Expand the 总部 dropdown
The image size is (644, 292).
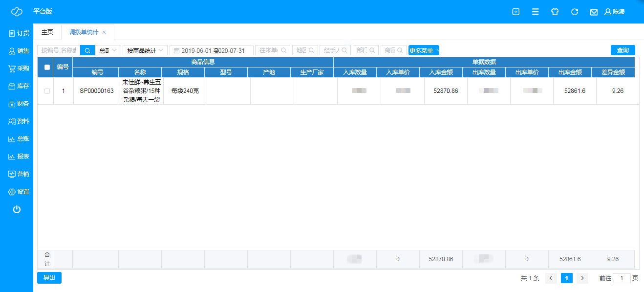pos(108,50)
